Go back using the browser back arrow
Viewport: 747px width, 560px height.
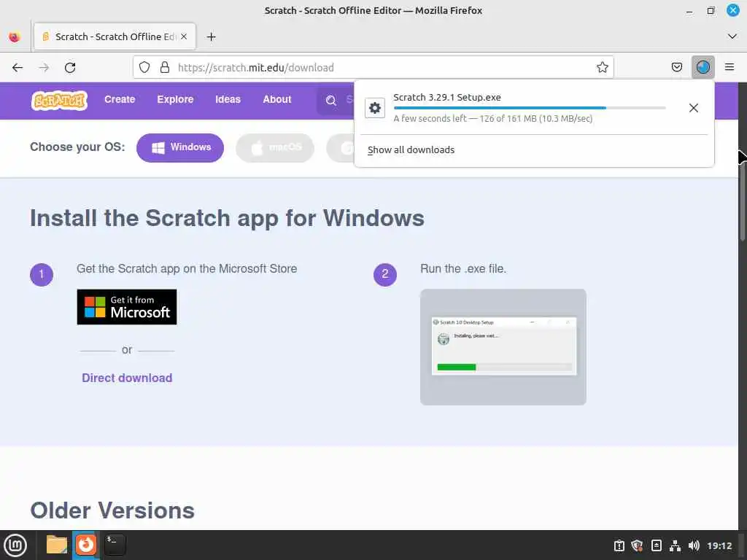click(x=18, y=68)
